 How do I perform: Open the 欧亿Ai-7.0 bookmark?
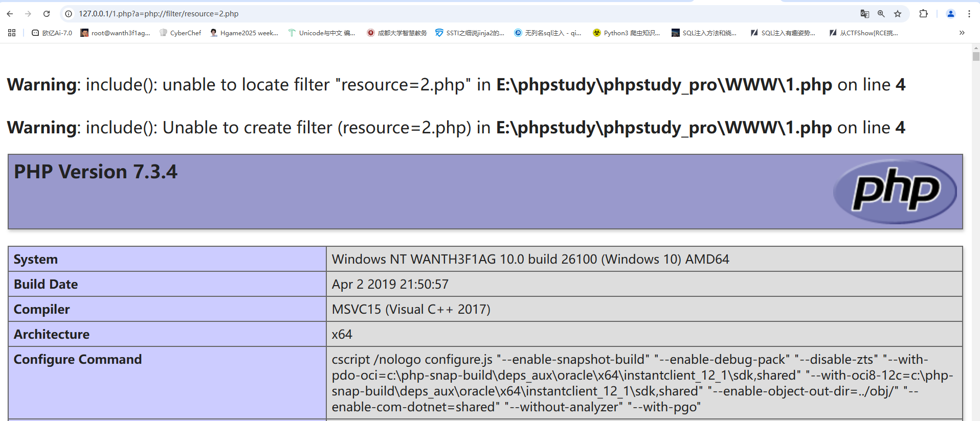pyautogui.click(x=52, y=33)
